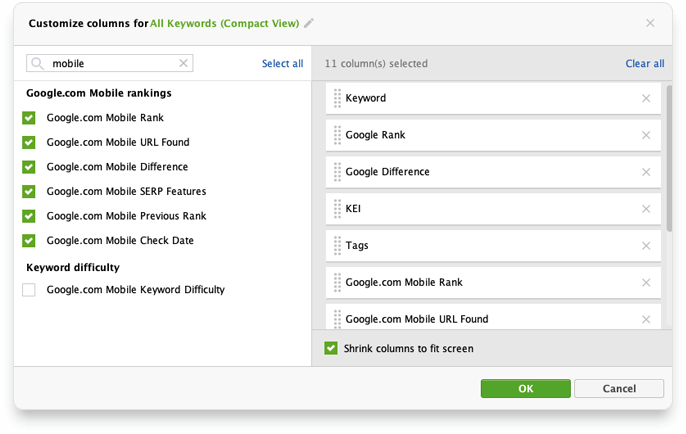Click the drag handle beside Google.com Mobile Rank column
Image resolution: width=686 pixels, height=434 pixels.
337,283
